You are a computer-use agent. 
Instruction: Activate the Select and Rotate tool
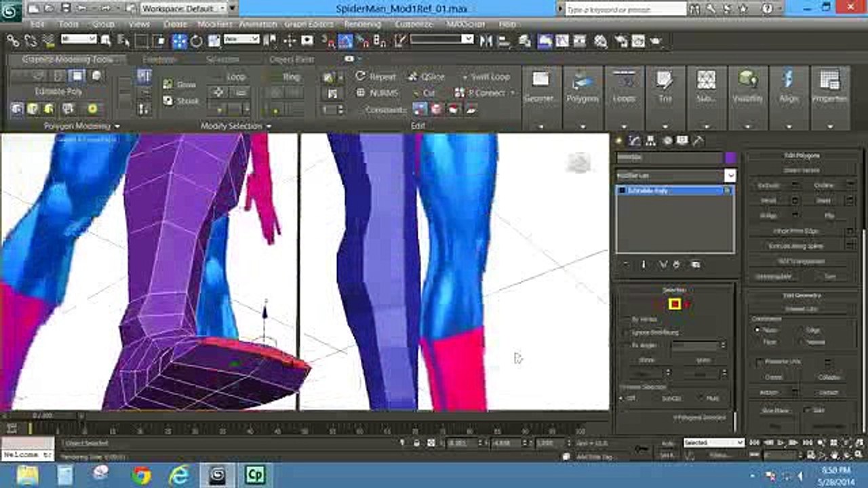coord(197,41)
